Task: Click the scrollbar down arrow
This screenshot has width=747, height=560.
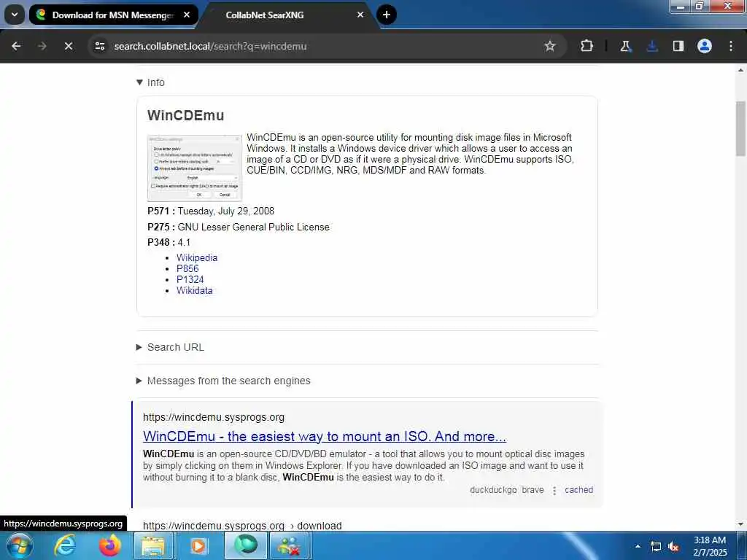Action: pyautogui.click(x=740, y=524)
